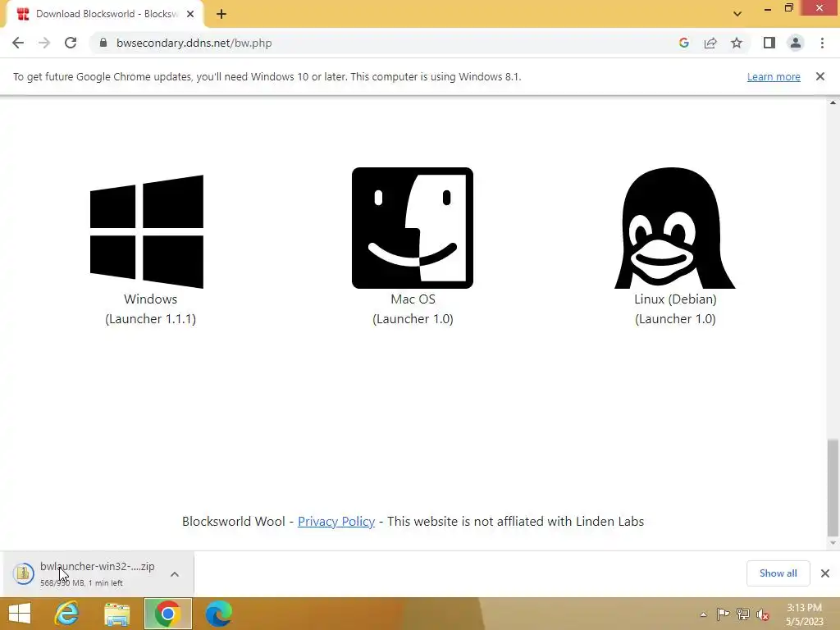
Task: Launch Microsoft Edge from the taskbar
Action: (218, 614)
